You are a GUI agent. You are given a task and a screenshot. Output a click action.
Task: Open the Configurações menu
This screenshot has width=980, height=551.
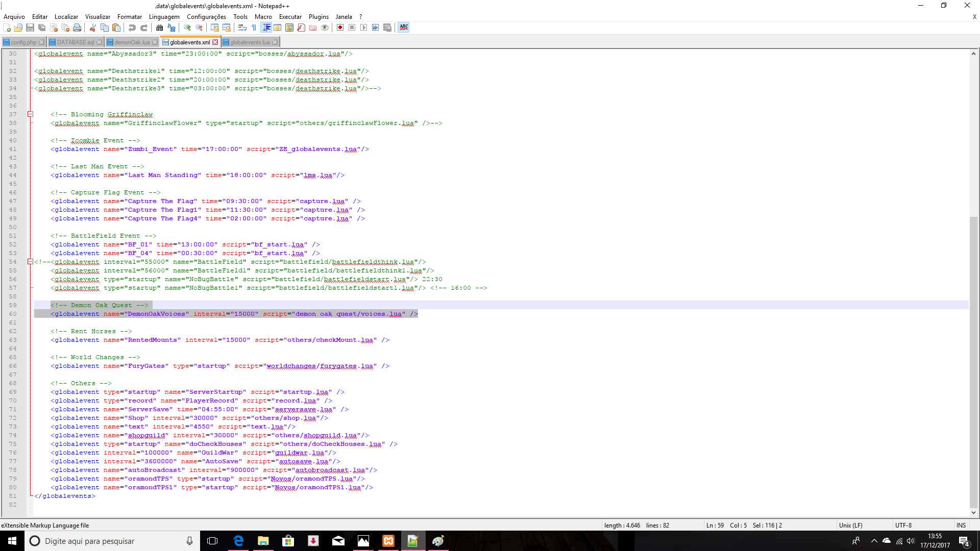(x=206, y=17)
